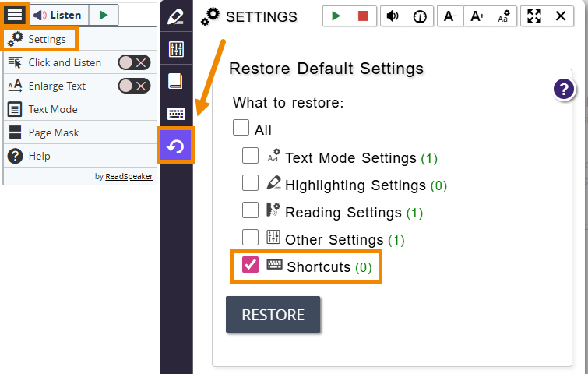Viewport: 588px width, 374px height.
Task: Select Text Mode from the menu
Action: (52, 109)
